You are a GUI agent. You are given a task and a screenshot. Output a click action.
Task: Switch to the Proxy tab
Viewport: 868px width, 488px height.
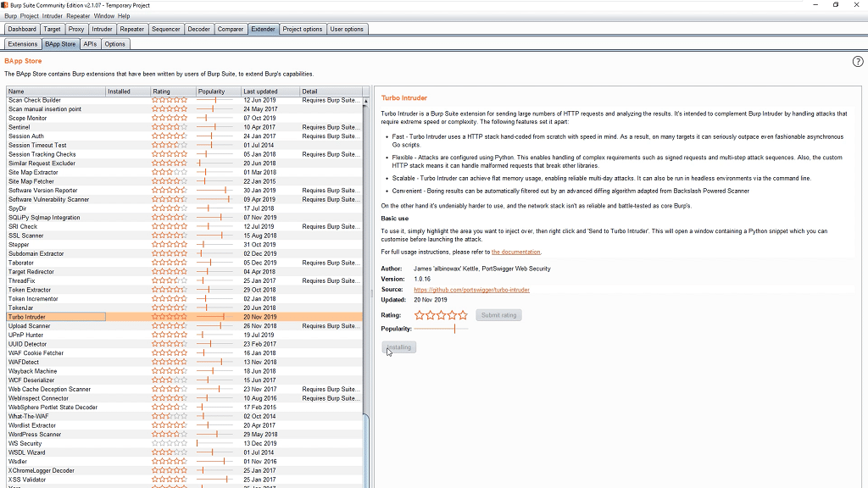tap(76, 30)
